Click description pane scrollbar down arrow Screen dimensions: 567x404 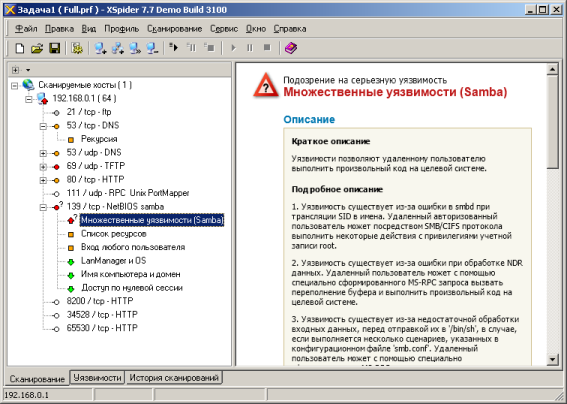[x=552, y=359]
